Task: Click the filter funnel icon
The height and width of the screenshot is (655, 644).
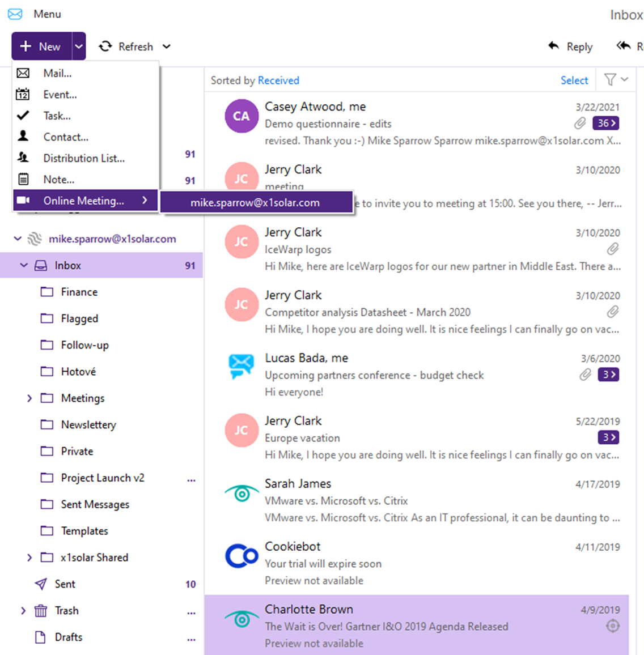Action: point(610,79)
